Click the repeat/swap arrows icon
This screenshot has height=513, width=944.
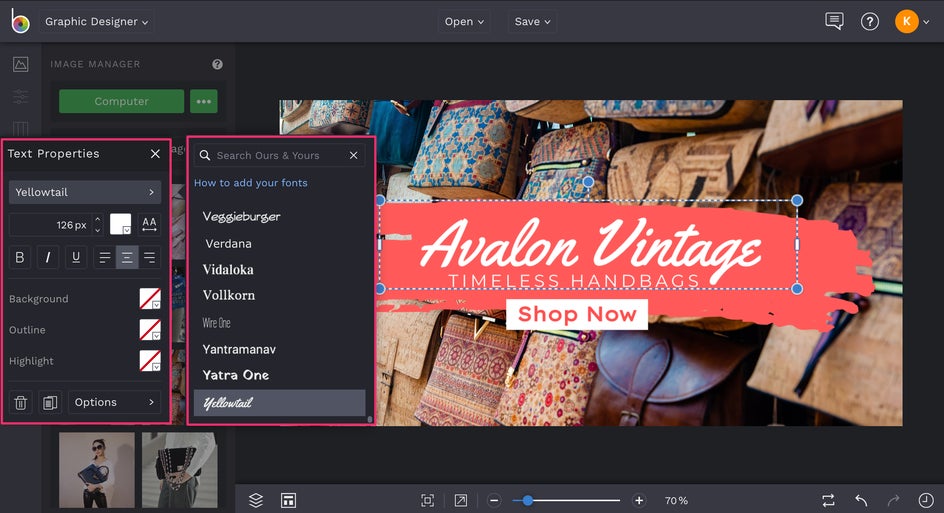pyautogui.click(x=828, y=500)
